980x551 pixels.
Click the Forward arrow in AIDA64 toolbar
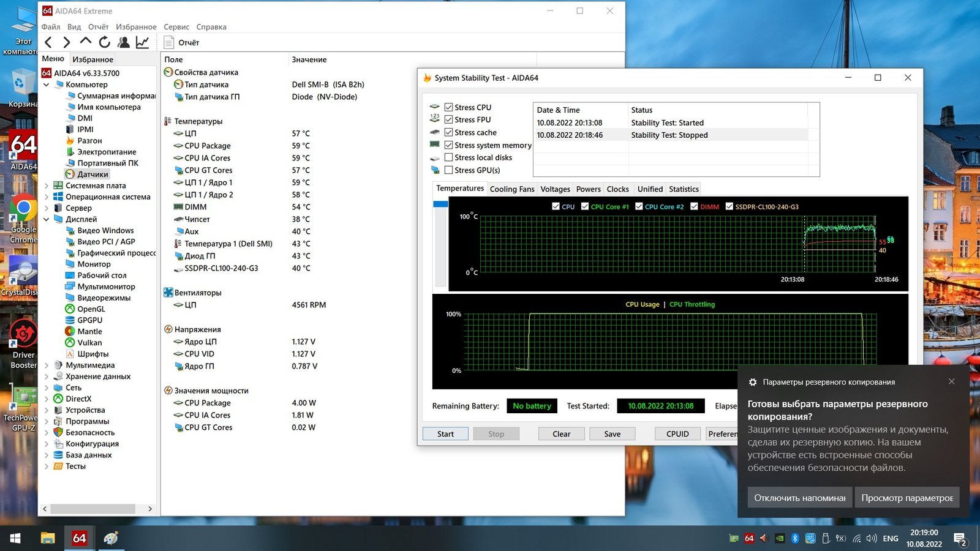pos(66,42)
